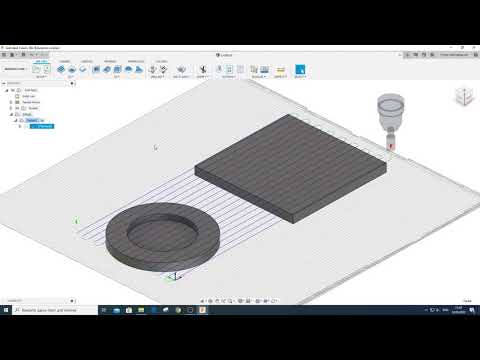The image size is (480, 360).
Task: Open the Tool Library icon
Action: [254, 69]
